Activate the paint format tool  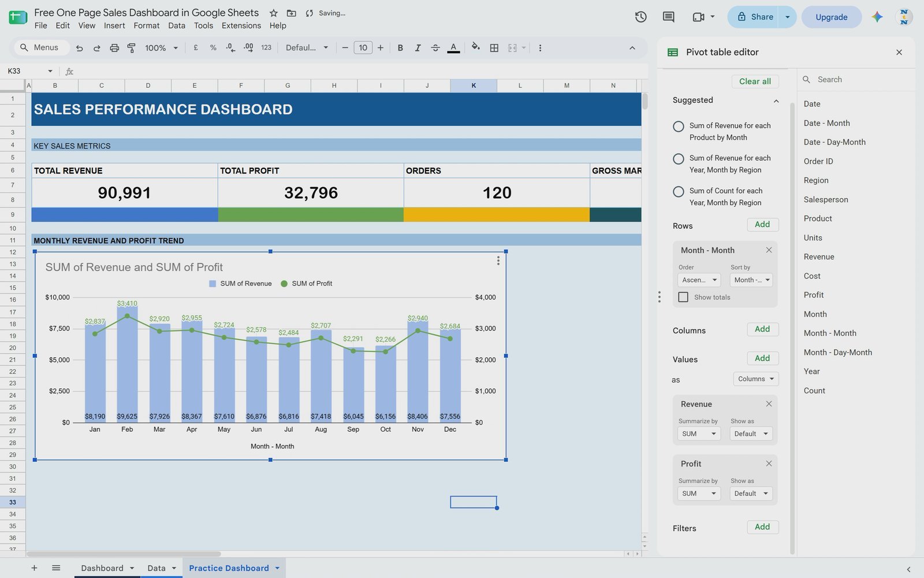tap(132, 48)
